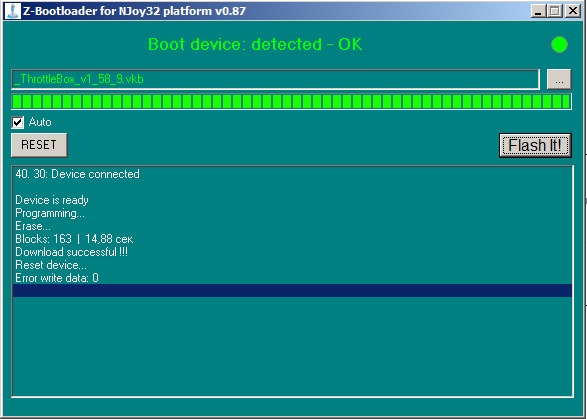Select log line 'Blocks: 163 | 14,88 сек'
This screenshot has width=587, height=419.
click(74, 239)
